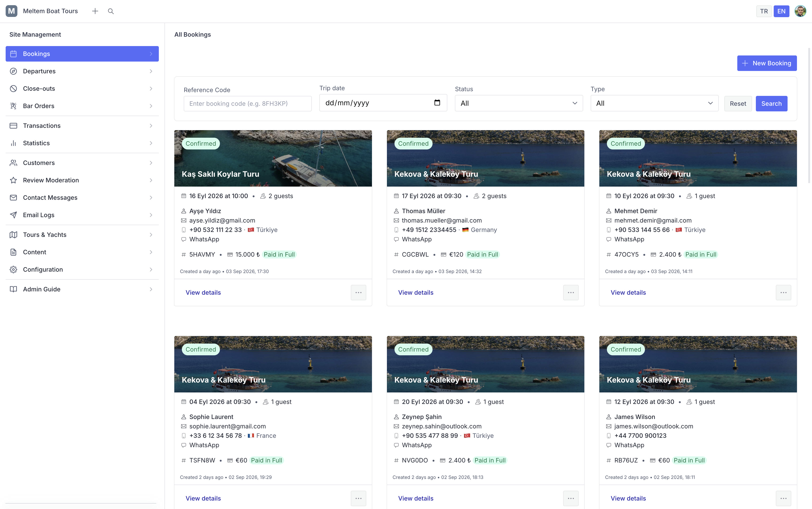
Task: Click phone number +33 6 12 34 56 78
Action: pos(215,436)
